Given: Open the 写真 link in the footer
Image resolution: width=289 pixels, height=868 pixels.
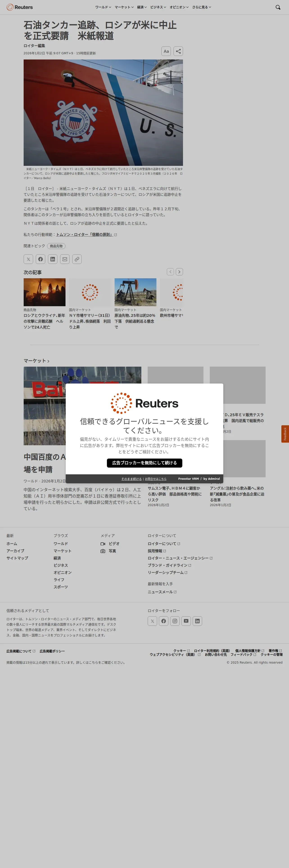Looking at the screenshot, I should (108, 551).
